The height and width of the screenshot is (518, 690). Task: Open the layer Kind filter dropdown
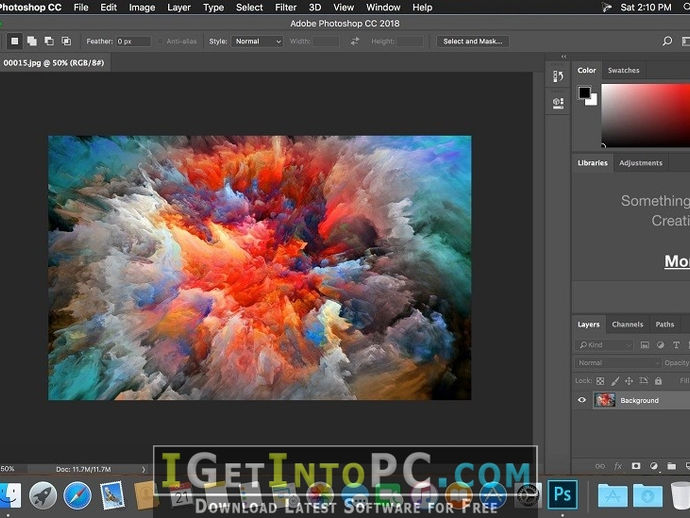click(x=604, y=345)
